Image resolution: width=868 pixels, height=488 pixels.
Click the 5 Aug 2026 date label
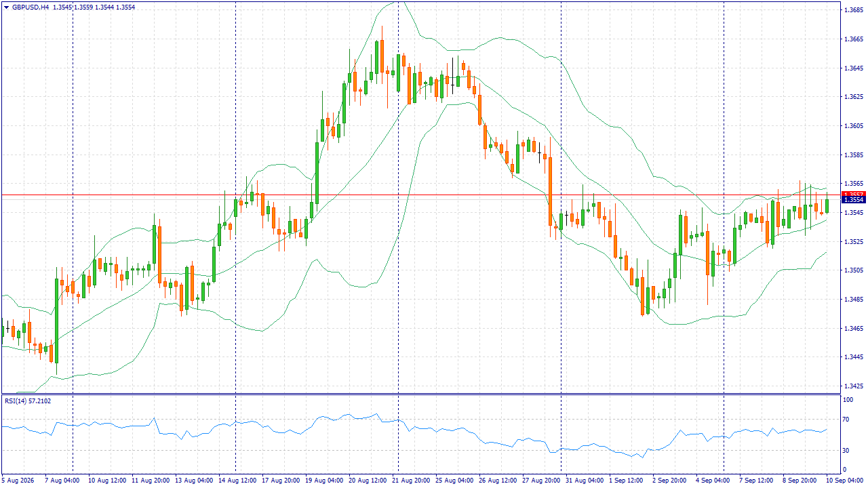click(x=18, y=480)
